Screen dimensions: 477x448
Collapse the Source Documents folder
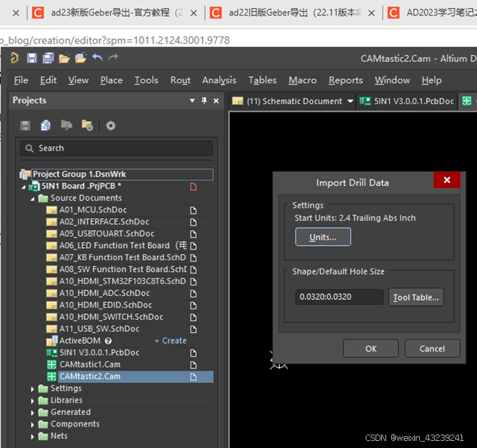[32, 199]
